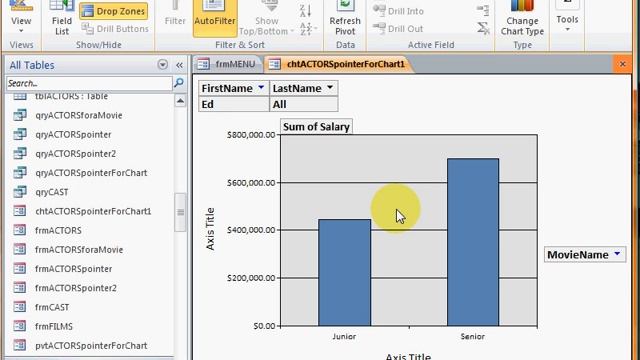The image size is (640, 360).
Task: Select pvtACTORSpointerForChart form icon
Action: pyautogui.click(x=20, y=345)
